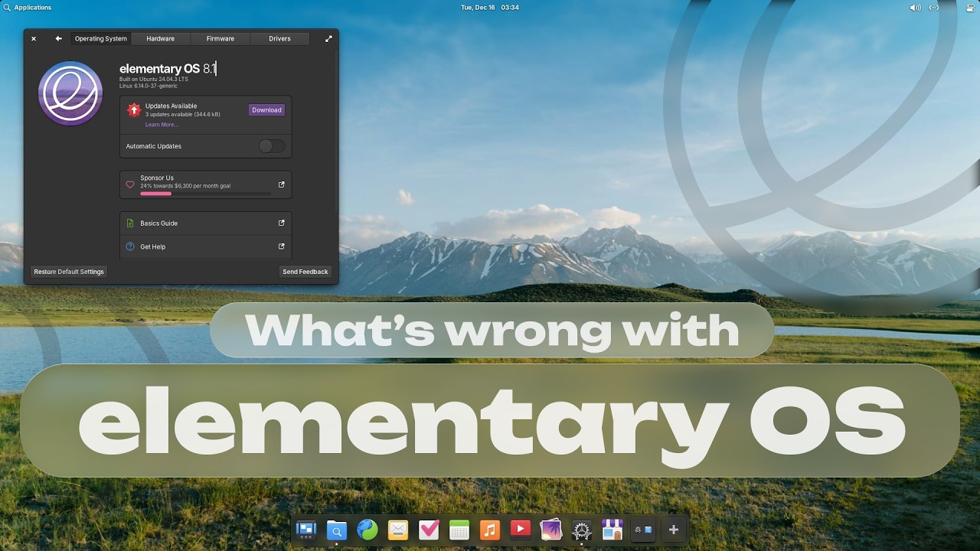Click the Basics Guide document icon
The width and height of the screenshot is (980, 551).
click(x=130, y=223)
